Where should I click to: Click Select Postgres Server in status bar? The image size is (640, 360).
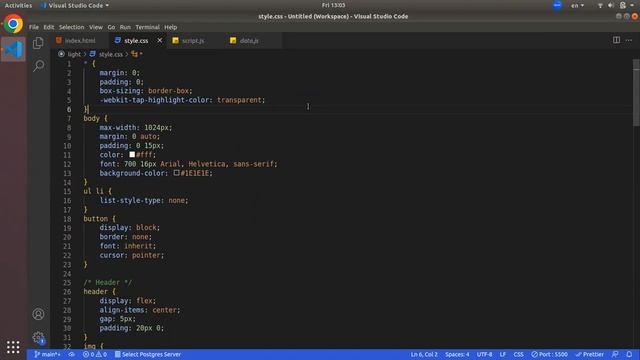[x=148, y=354]
